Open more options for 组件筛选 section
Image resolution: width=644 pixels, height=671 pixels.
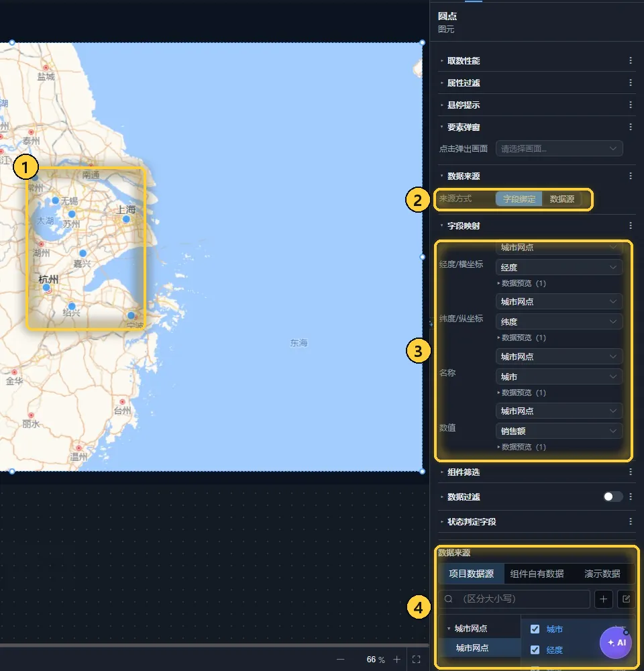(631, 472)
